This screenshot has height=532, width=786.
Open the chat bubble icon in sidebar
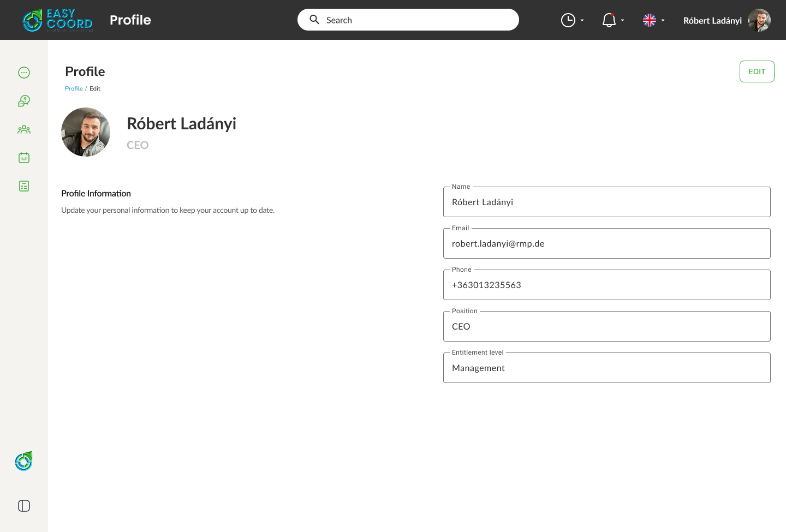click(x=24, y=73)
